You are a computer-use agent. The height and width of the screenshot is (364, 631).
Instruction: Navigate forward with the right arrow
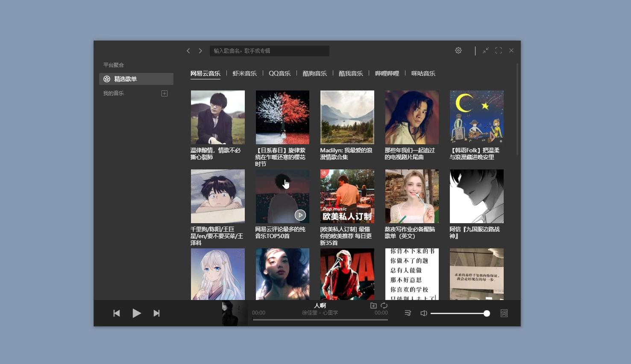tap(200, 51)
